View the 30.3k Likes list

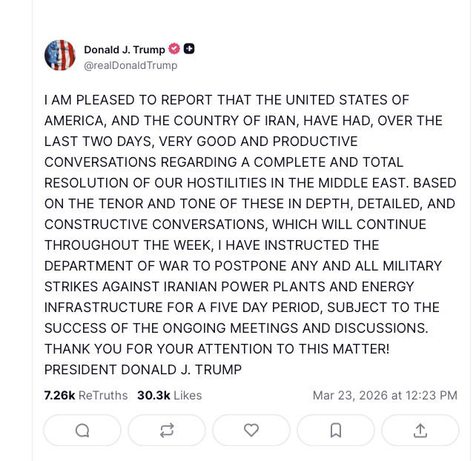coord(169,395)
